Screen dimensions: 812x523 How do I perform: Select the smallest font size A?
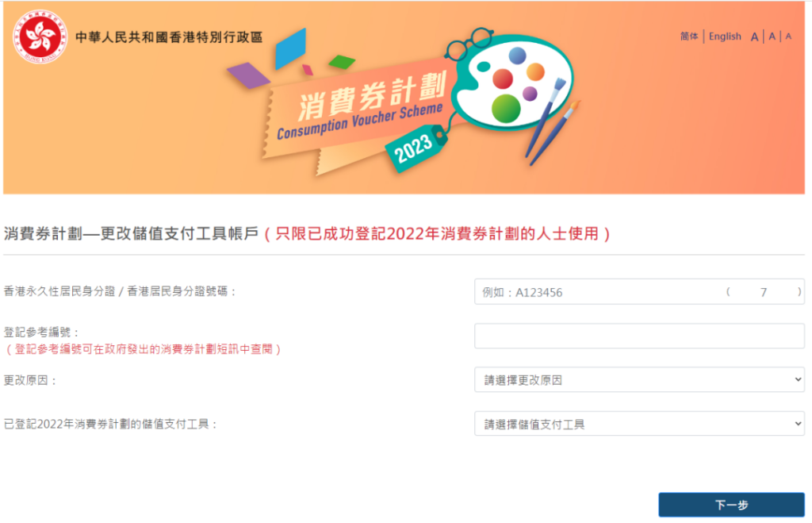click(788, 37)
